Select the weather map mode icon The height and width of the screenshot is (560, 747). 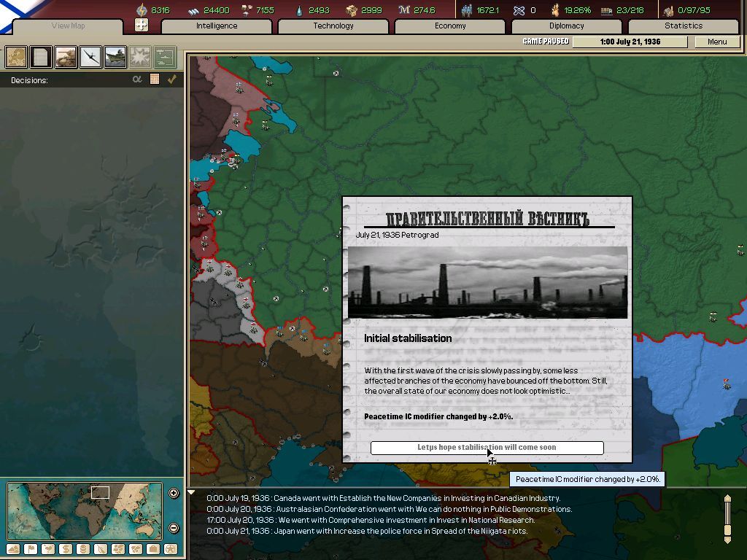48,549
